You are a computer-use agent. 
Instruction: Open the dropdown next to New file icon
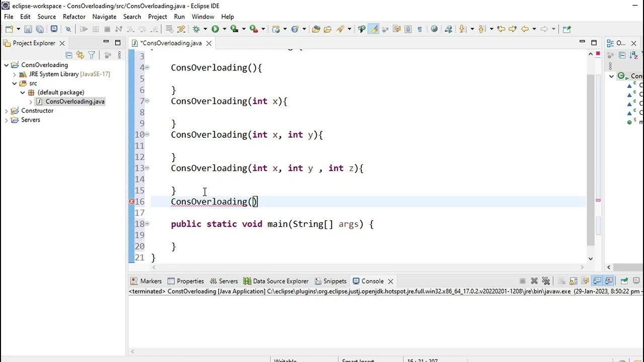click(18, 29)
